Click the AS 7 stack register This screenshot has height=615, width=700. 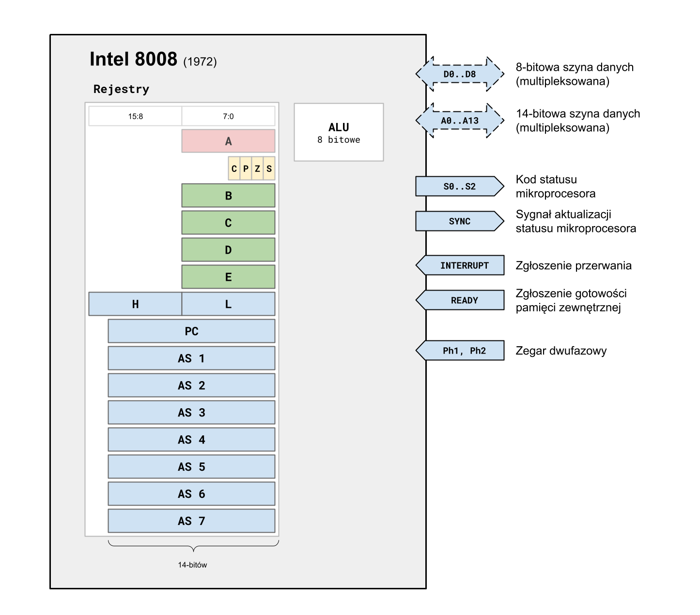[x=191, y=521]
